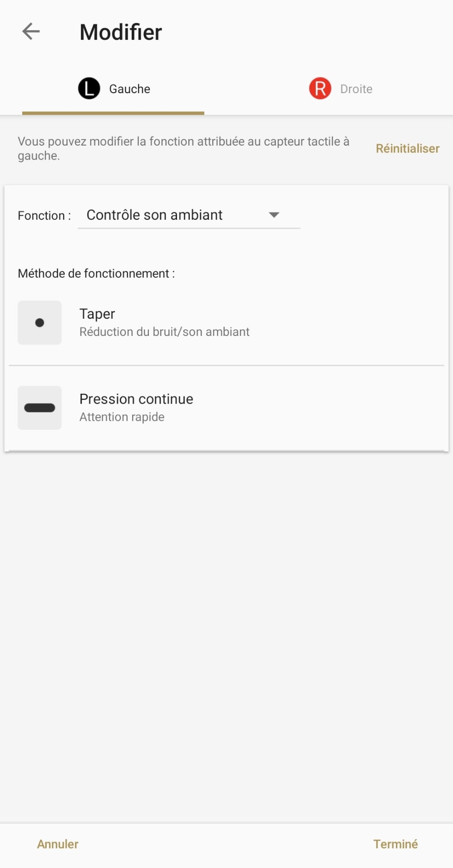
Task: Click the Pression continue method title
Action: click(136, 399)
